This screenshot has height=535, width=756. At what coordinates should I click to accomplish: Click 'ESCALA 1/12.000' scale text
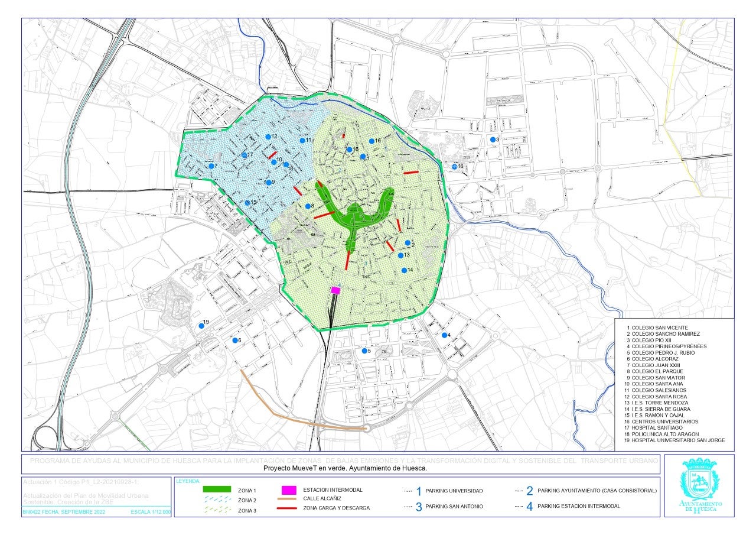coord(151,512)
